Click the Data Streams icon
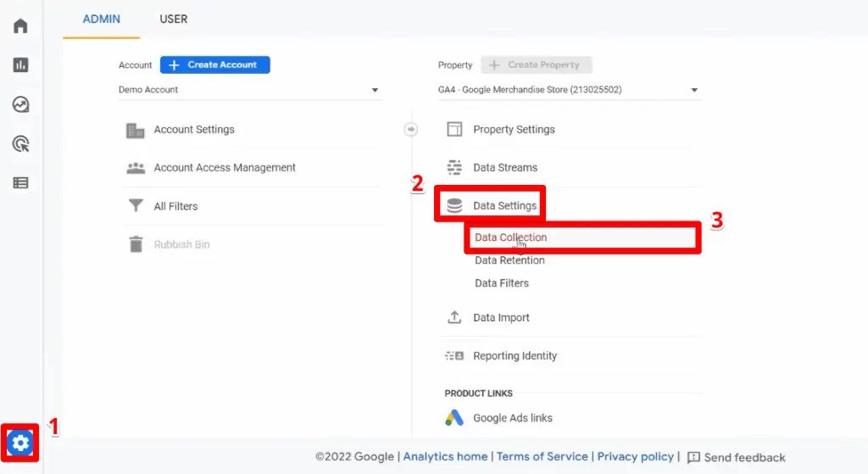Viewport: 868px width, 474px height. 454,167
